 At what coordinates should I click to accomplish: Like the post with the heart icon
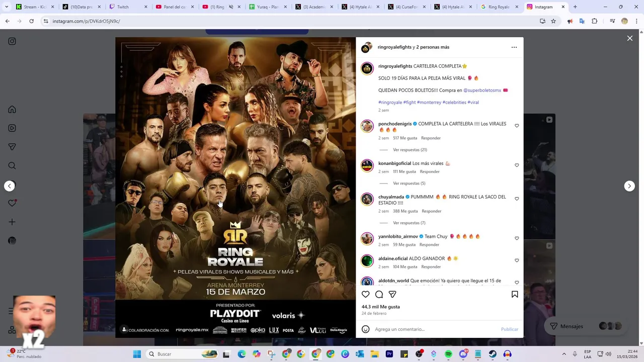[366, 294]
